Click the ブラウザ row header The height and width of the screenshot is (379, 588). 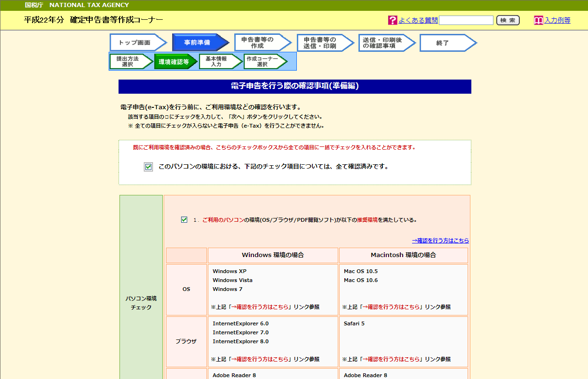click(186, 342)
